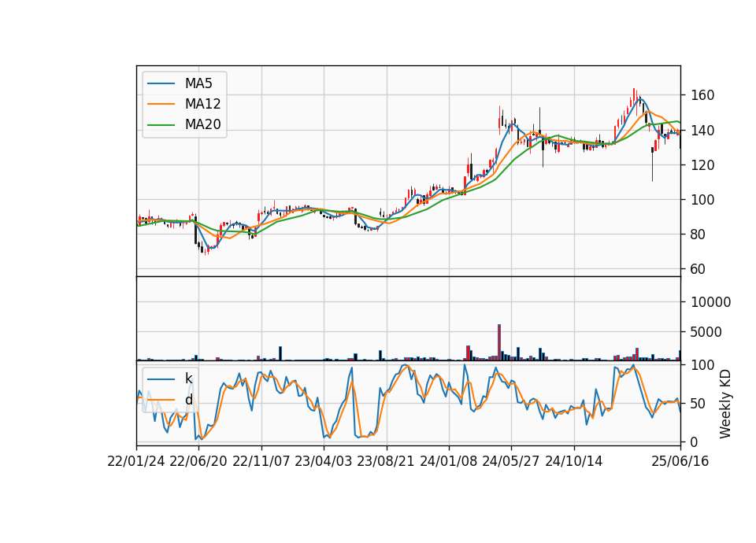
Task: Click the MA20 legend label
Action: click(x=202, y=124)
